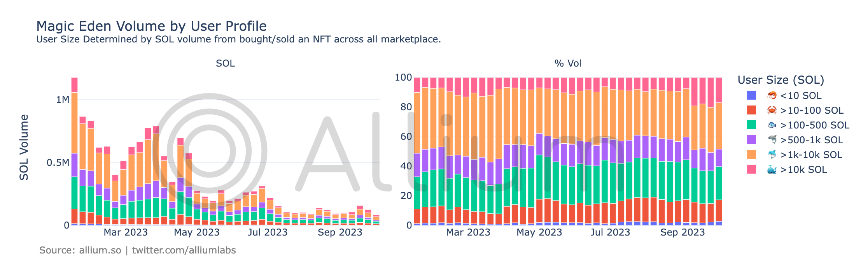The image size is (868, 278).
Task: Click 'Mar 2023' on the SOL chart axis
Action: [126, 232]
